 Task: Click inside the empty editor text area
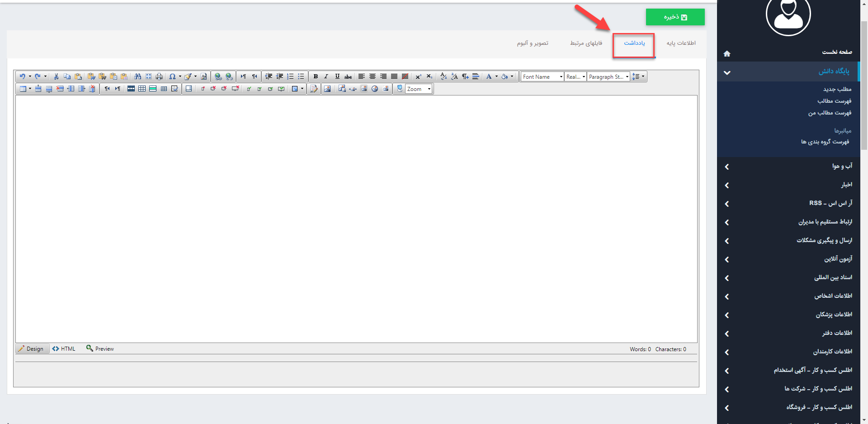point(356,217)
